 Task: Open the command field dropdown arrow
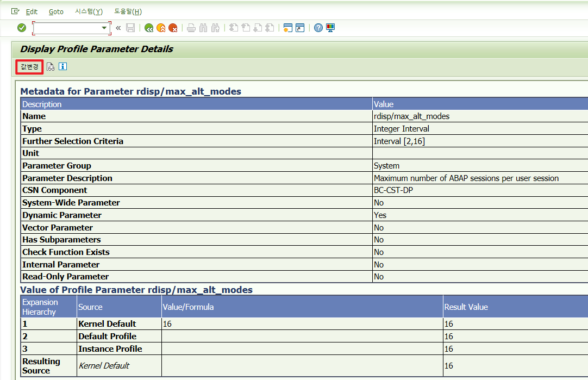coord(104,28)
